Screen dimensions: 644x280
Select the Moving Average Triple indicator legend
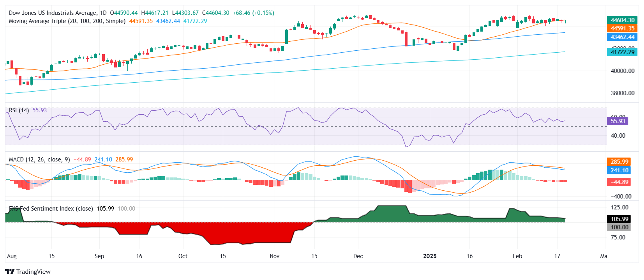[67, 21]
